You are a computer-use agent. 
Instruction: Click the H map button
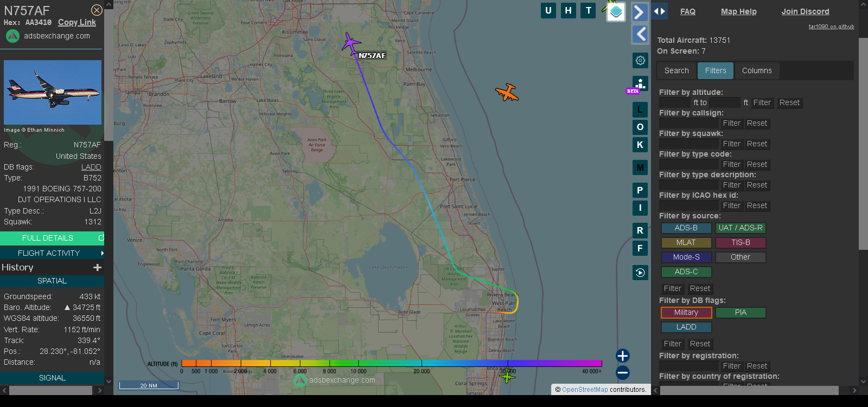pos(569,10)
